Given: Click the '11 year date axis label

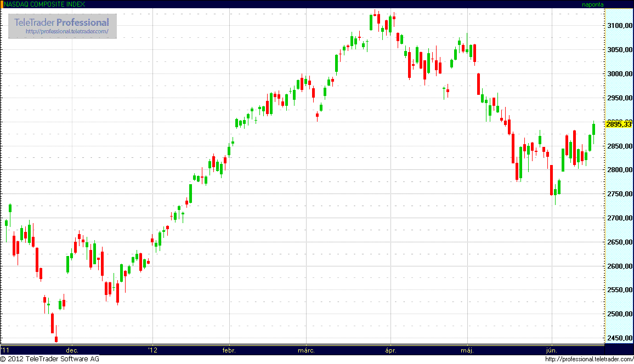Looking at the screenshot, I should [x=5, y=350].
